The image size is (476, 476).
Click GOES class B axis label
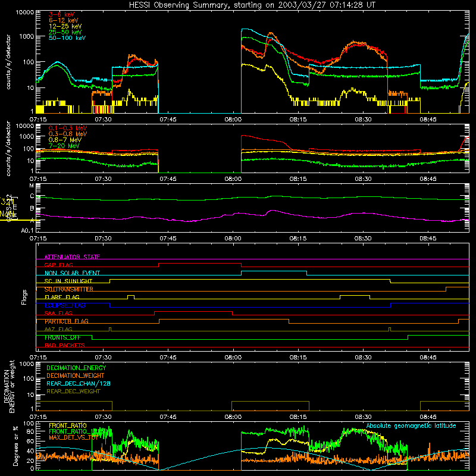click(x=32, y=209)
